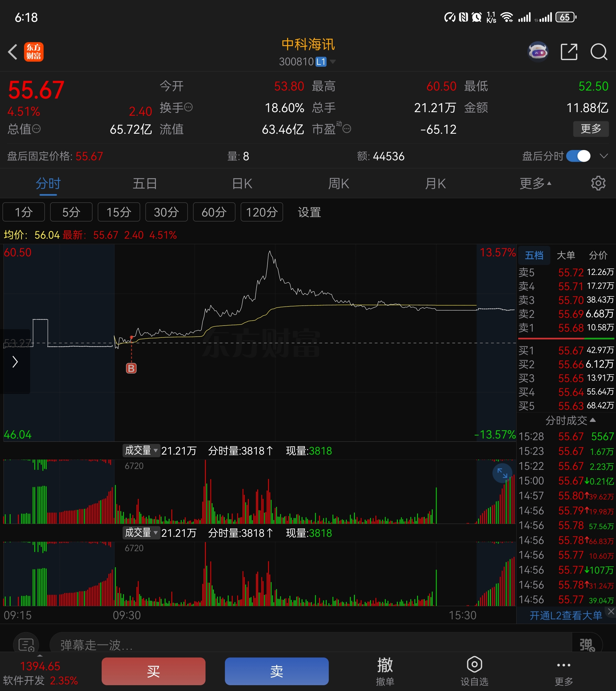Tap the 盘后固定价格 55.67 label
The image size is (616, 691).
click(x=55, y=156)
